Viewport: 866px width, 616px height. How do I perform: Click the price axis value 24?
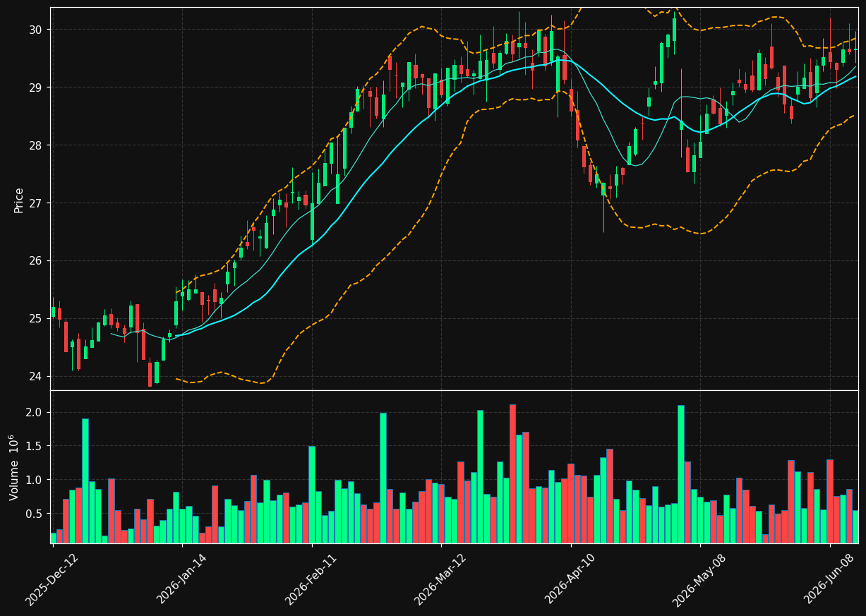(36, 377)
